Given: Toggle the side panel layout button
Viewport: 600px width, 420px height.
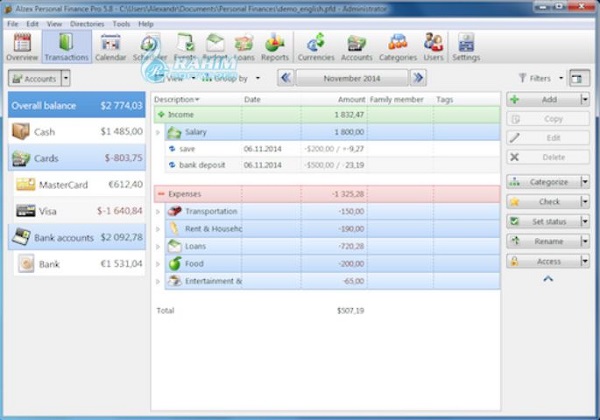Looking at the screenshot, I should 579,78.
